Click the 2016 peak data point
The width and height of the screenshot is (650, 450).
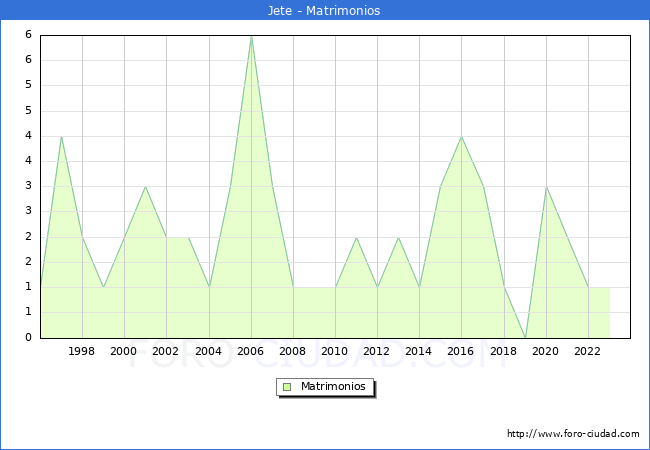click(x=461, y=137)
